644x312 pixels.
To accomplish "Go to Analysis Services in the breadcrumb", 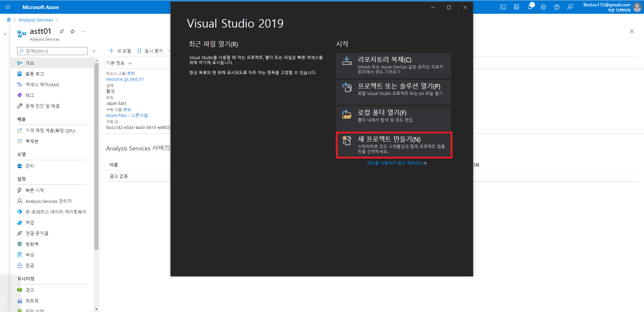I will 36,20.
